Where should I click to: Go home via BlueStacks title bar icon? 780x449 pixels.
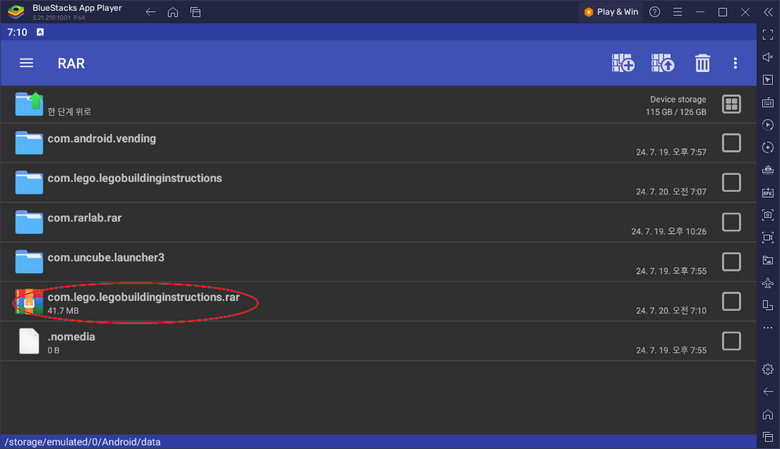click(173, 12)
